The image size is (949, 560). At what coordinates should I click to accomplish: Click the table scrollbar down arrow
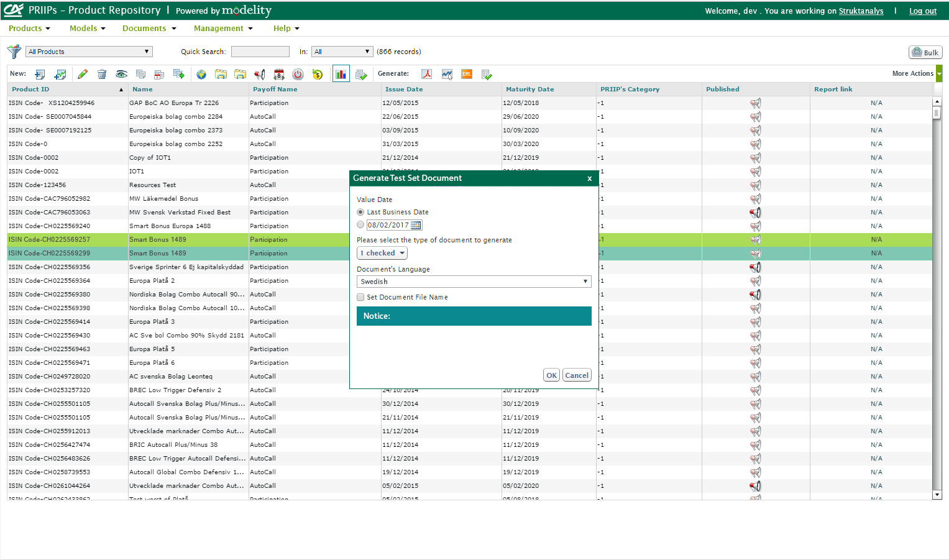pyautogui.click(x=937, y=495)
